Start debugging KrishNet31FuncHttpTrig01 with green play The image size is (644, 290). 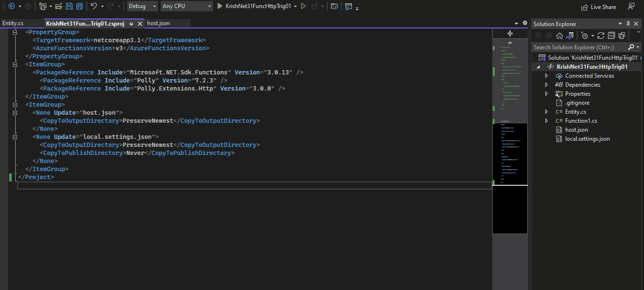pyautogui.click(x=220, y=6)
